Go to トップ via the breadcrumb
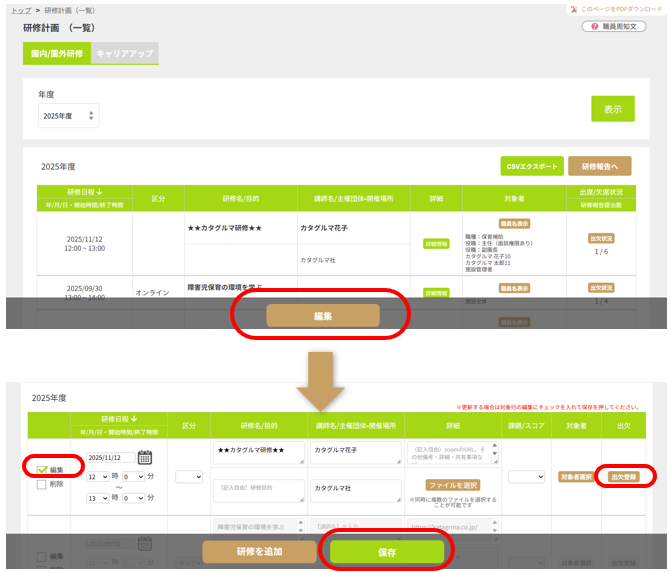671x572 pixels. pyautogui.click(x=21, y=10)
